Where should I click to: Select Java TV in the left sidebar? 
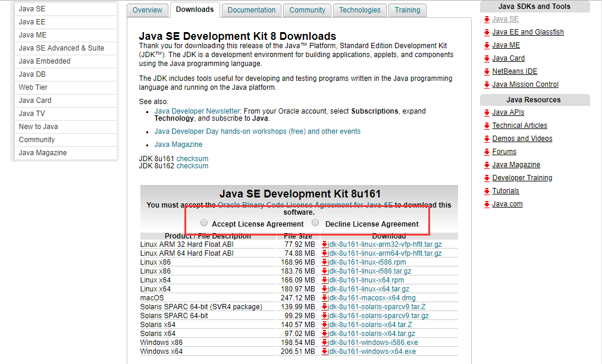[x=65, y=113]
